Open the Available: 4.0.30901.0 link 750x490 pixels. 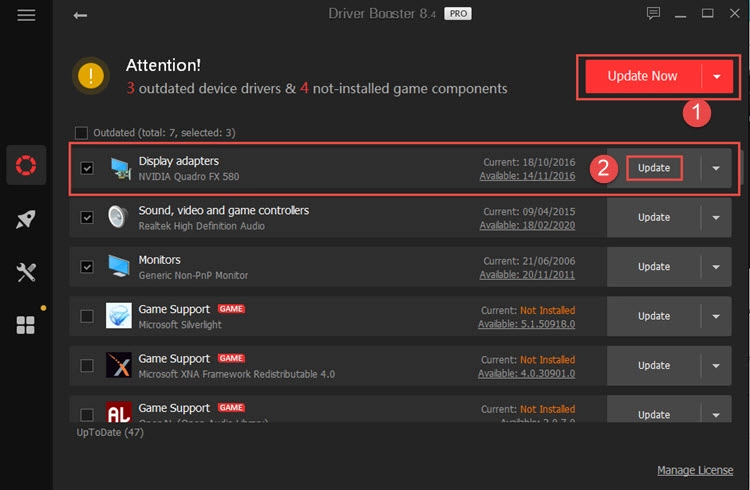527,374
